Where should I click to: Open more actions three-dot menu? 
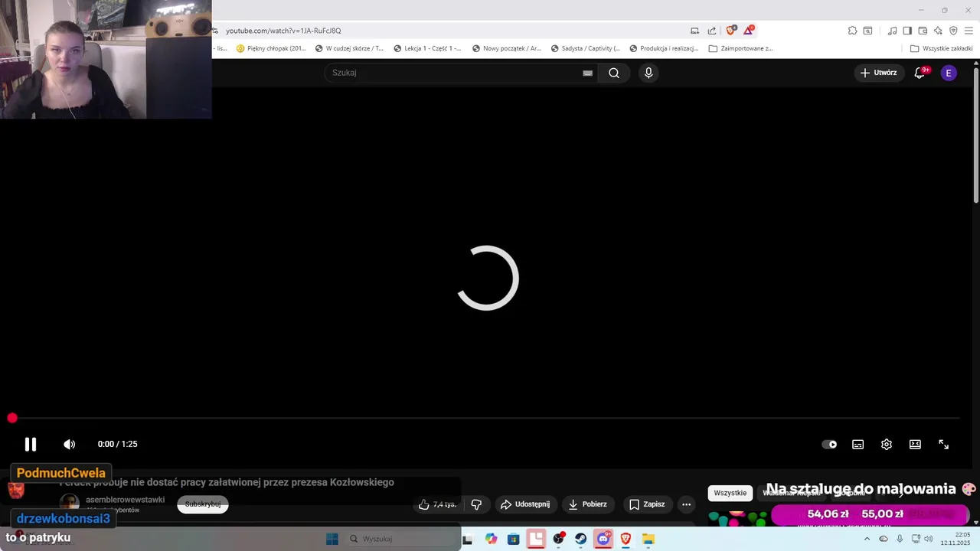pos(686,504)
